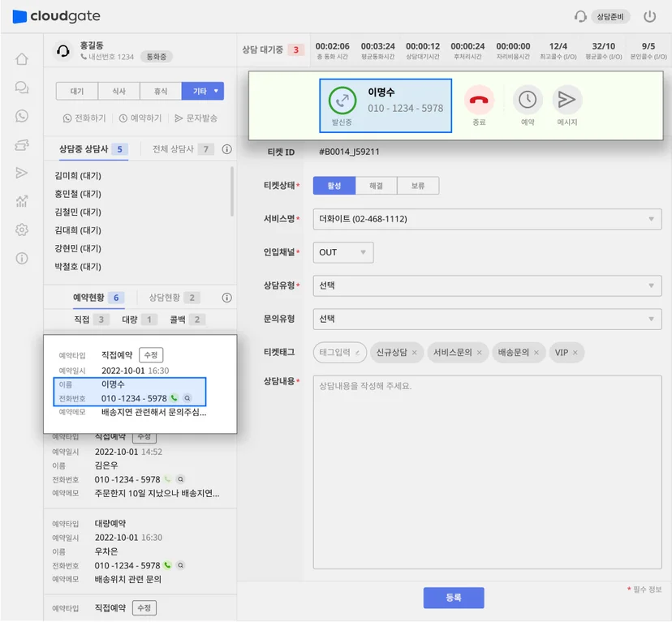Switch to 상담현황 tab

pyautogui.click(x=174, y=298)
